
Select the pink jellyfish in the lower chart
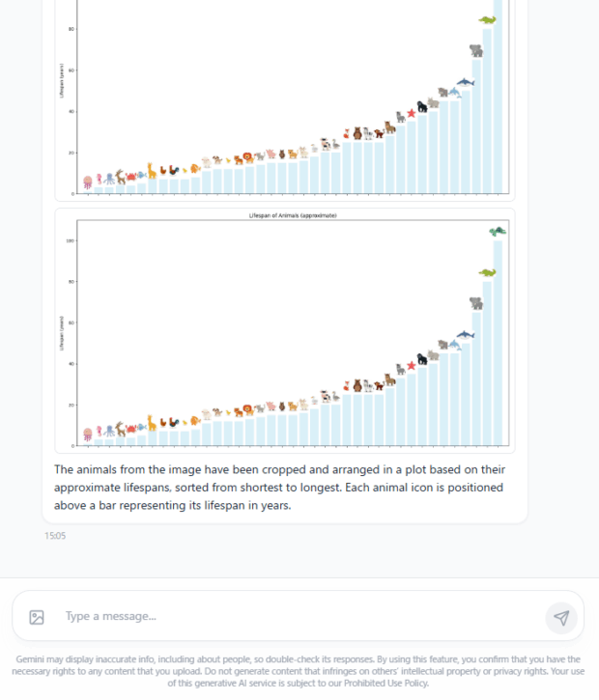pyautogui.click(x=88, y=434)
